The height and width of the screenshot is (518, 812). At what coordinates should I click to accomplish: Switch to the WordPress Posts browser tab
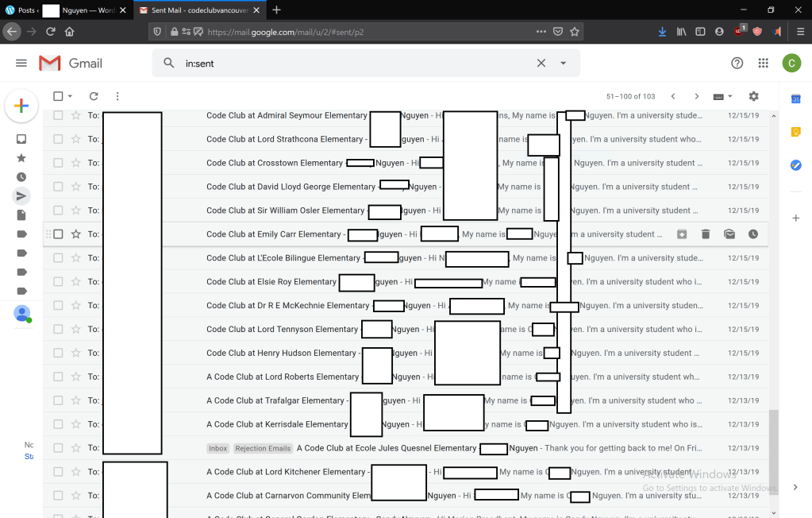[x=20, y=10]
